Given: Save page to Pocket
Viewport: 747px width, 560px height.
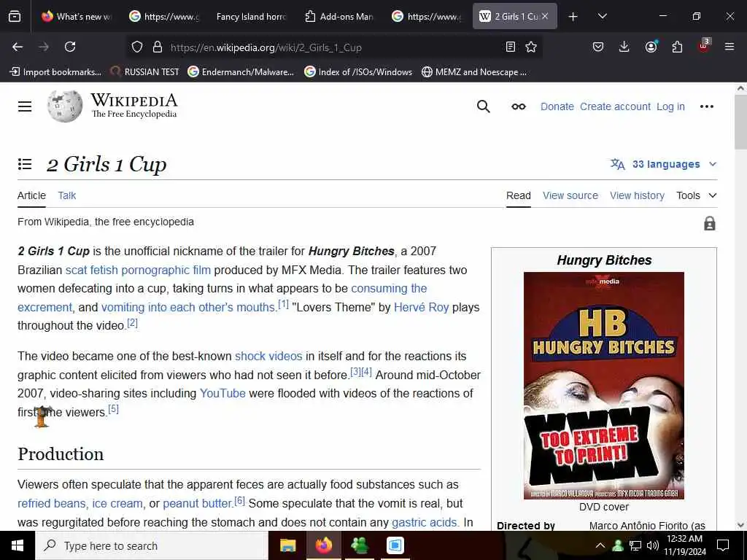Looking at the screenshot, I should pyautogui.click(x=598, y=47).
